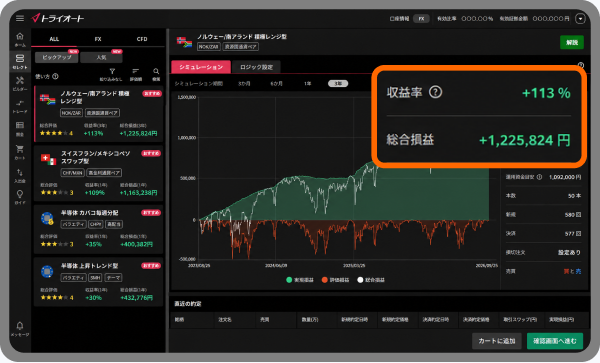Click the Norway/South Africa flag in the detail header
This screenshot has width=600, height=363.
(x=184, y=42)
